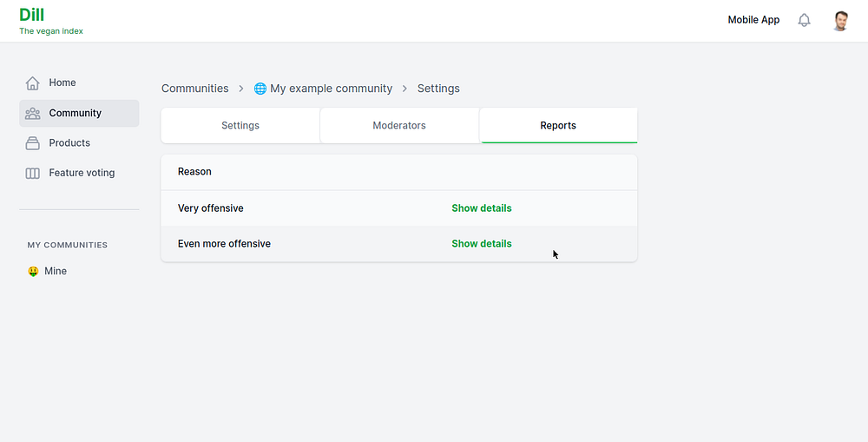Open My example community breadcrumb link
This screenshot has height=442, width=868.
point(331,89)
